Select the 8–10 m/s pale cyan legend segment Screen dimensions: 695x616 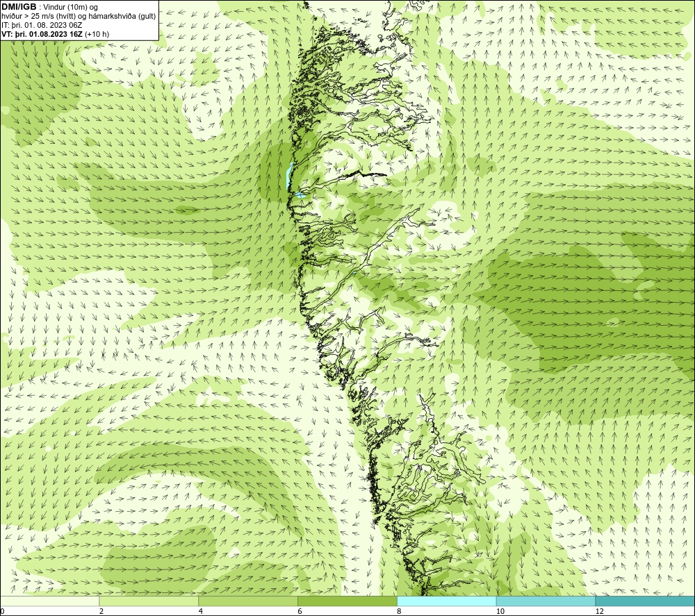pyautogui.click(x=447, y=601)
